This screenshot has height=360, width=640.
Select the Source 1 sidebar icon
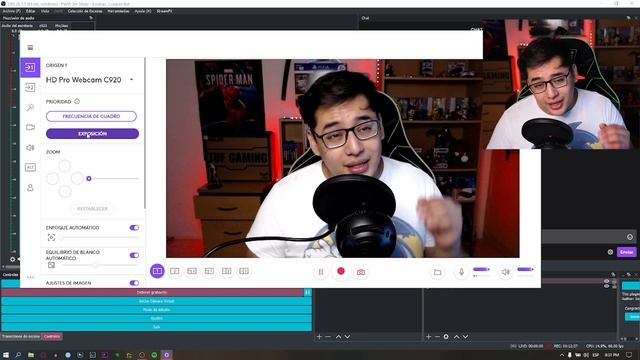click(30, 67)
